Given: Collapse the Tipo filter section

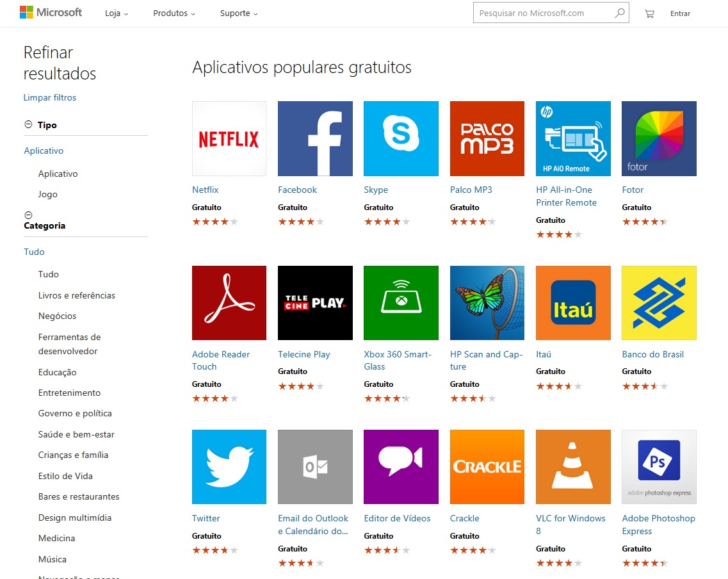Looking at the screenshot, I should 28,124.
